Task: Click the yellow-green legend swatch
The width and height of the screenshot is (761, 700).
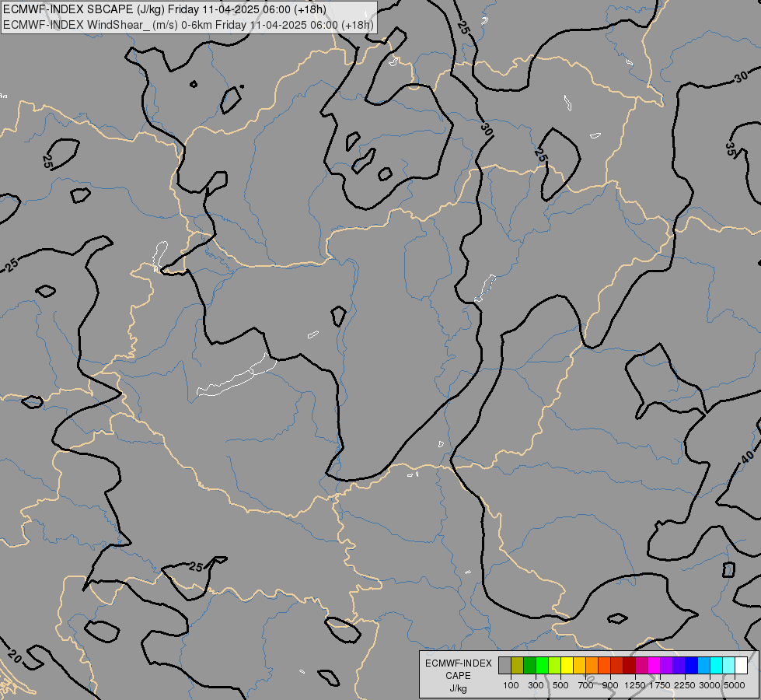Action: tap(555, 665)
